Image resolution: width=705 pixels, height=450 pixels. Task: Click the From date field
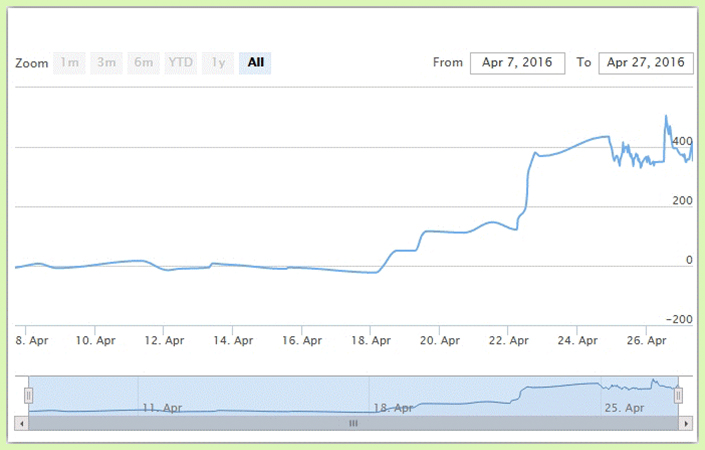[517, 63]
